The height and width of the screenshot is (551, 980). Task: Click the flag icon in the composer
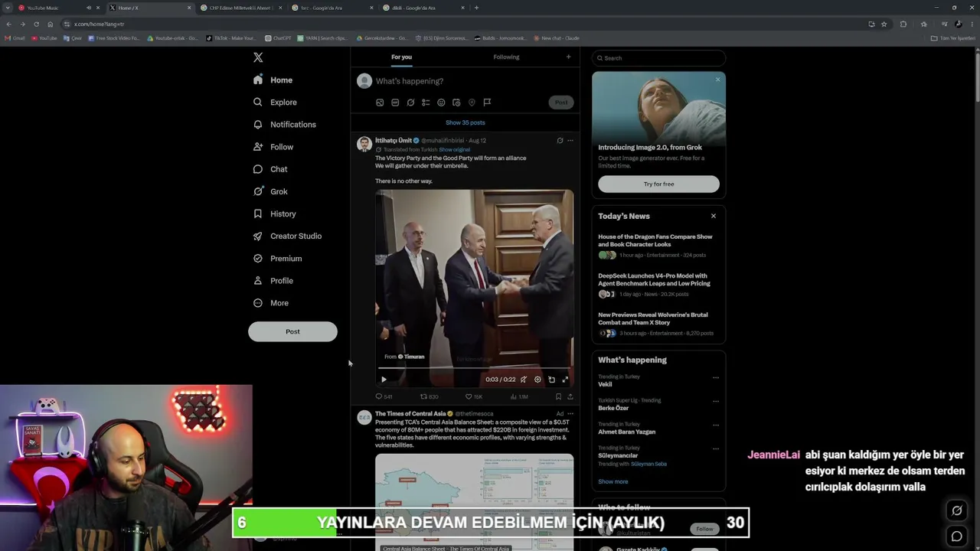pos(487,103)
